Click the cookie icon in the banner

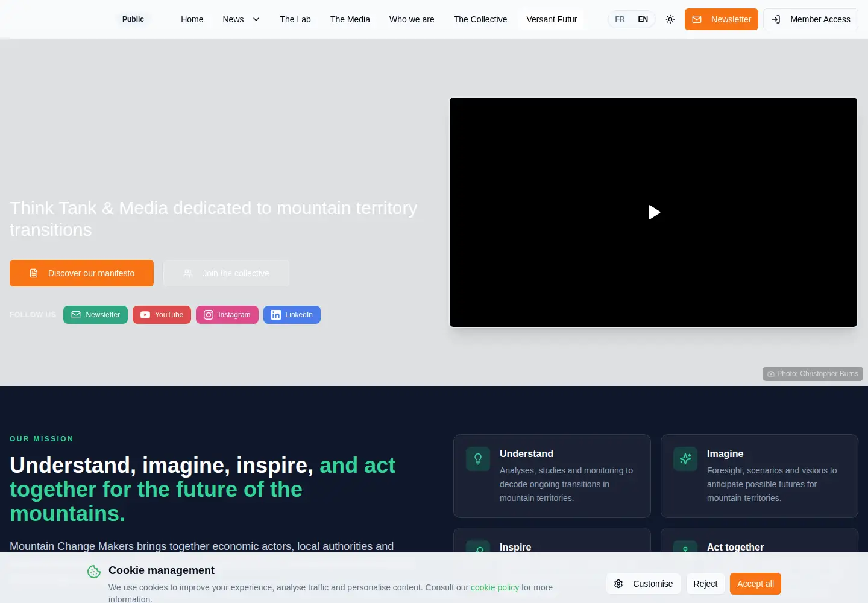[x=94, y=572]
